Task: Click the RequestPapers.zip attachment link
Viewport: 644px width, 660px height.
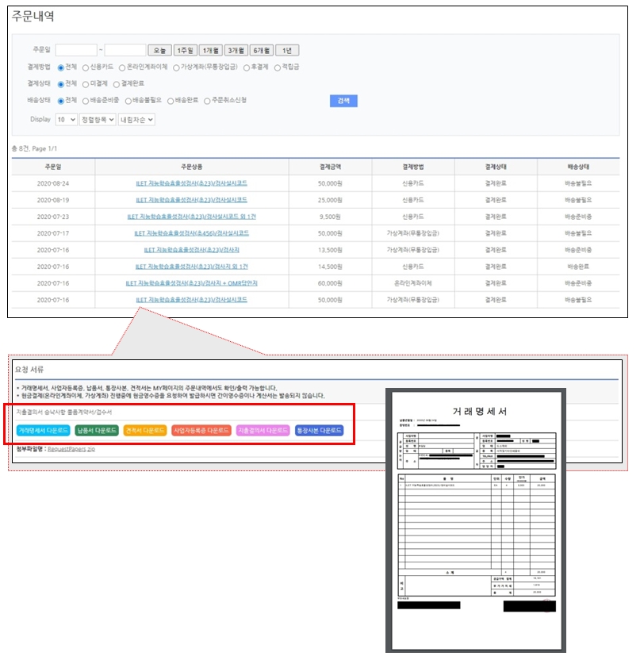Action: tap(72, 449)
